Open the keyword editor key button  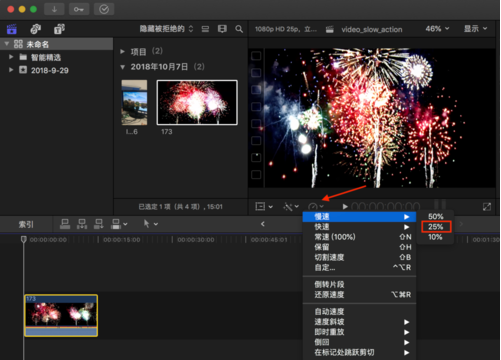tap(79, 9)
